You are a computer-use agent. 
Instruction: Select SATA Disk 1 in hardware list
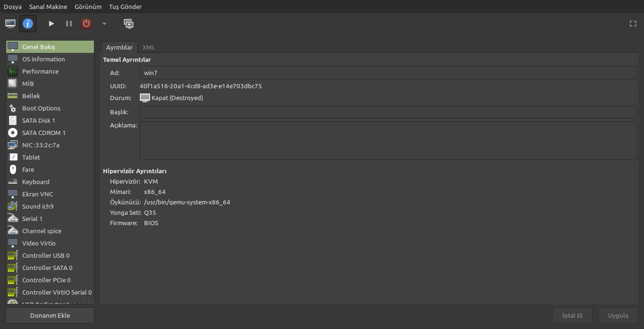click(x=39, y=120)
